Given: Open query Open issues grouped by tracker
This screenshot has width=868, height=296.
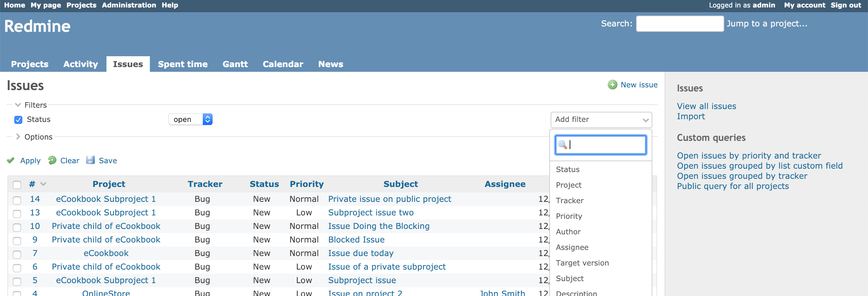Looking at the screenshot, I should click(742, 176).
